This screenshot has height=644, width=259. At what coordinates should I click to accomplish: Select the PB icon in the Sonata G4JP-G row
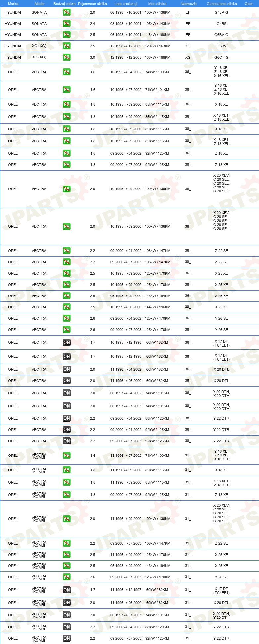pyautogui.click(x=66, y=12)
